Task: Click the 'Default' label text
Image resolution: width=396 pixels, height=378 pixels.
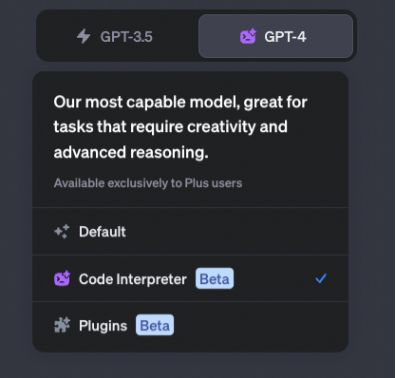Action: click(x=102, y=232)
